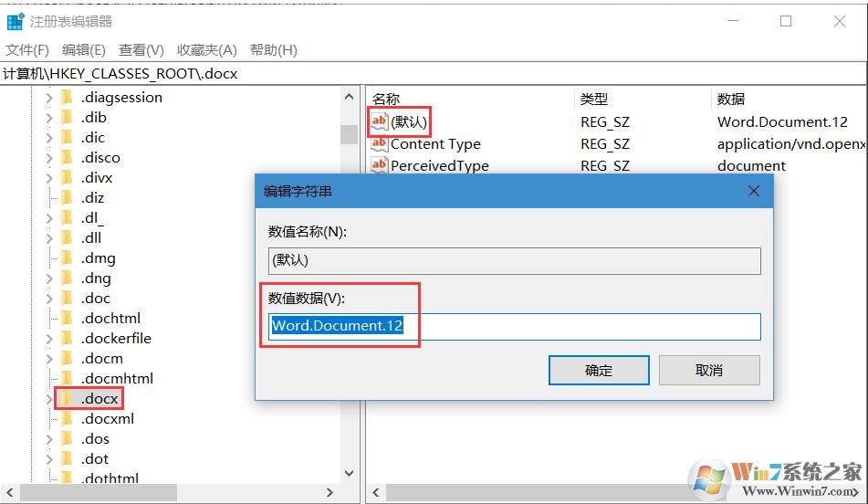This screenshot has width=868, height=504.
Task: Click the tree pane vertical scrollbar thumb
Action: point(349,134)
